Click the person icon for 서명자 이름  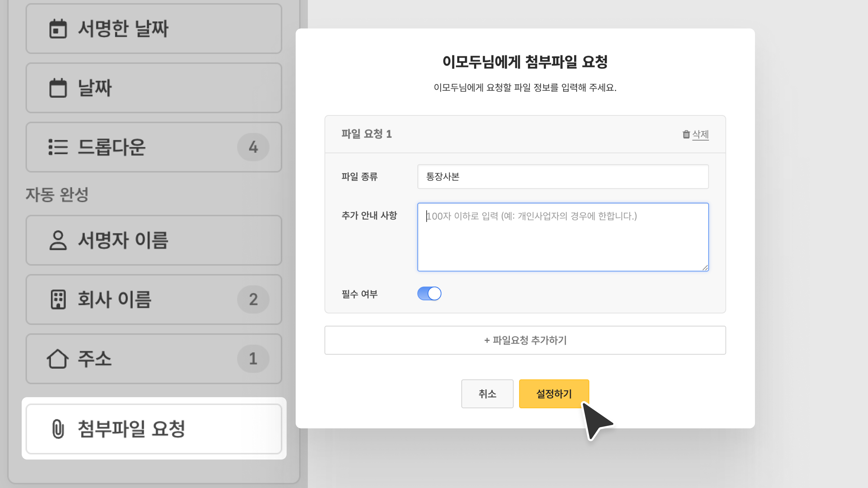point(58,240)
